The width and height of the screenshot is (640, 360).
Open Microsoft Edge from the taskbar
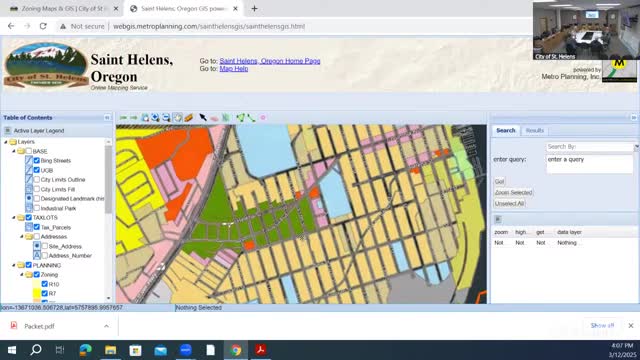(x=86, y=350)
